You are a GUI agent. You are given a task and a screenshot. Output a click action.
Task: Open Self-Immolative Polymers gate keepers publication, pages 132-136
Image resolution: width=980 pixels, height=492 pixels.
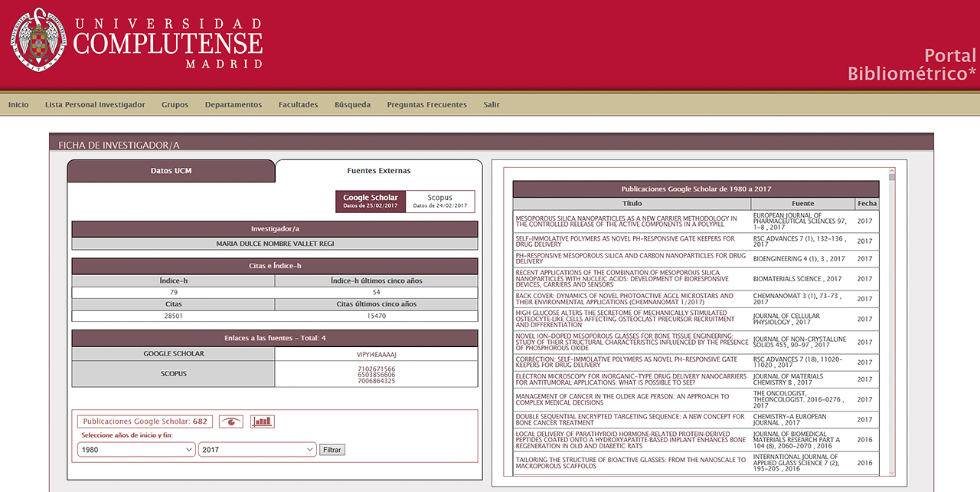(x=625, y=241)
